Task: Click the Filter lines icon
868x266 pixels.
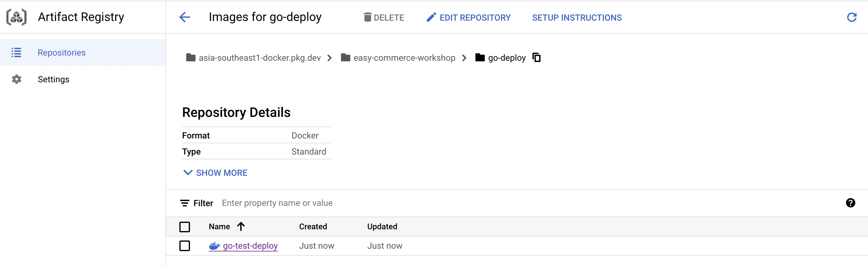Action: click(185, 203)
